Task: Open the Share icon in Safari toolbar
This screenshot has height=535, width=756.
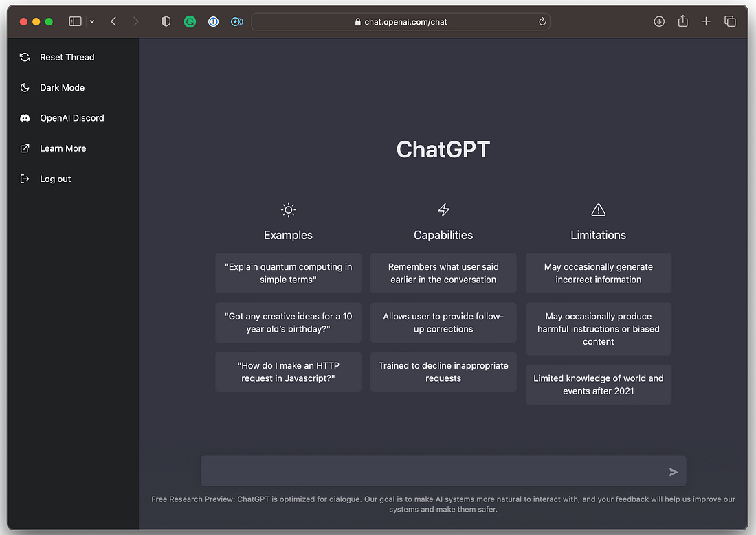Action: coord(682,21)
